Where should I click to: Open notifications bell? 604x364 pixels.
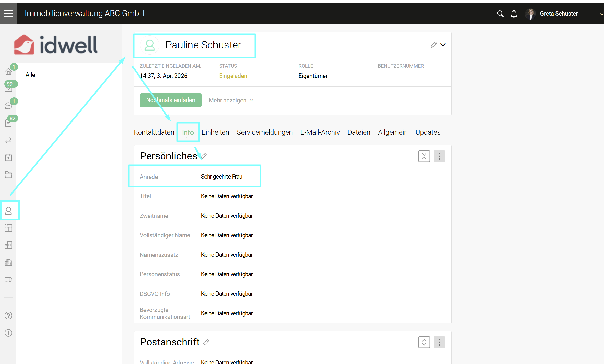(514, 14)
